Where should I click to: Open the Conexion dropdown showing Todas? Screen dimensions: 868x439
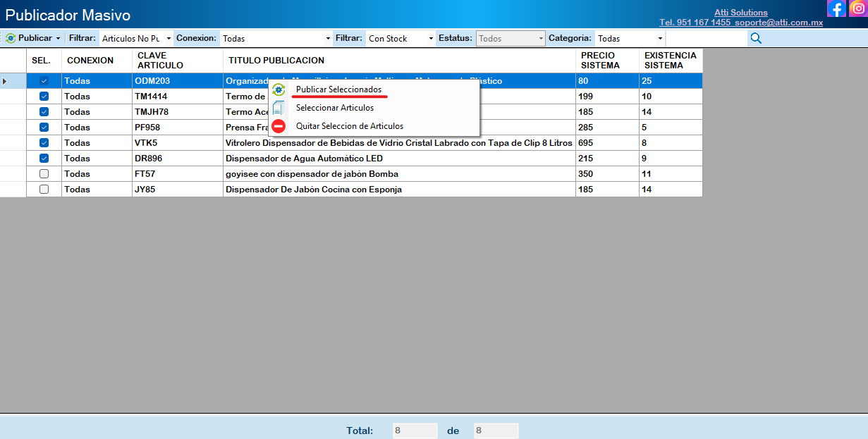276,38
